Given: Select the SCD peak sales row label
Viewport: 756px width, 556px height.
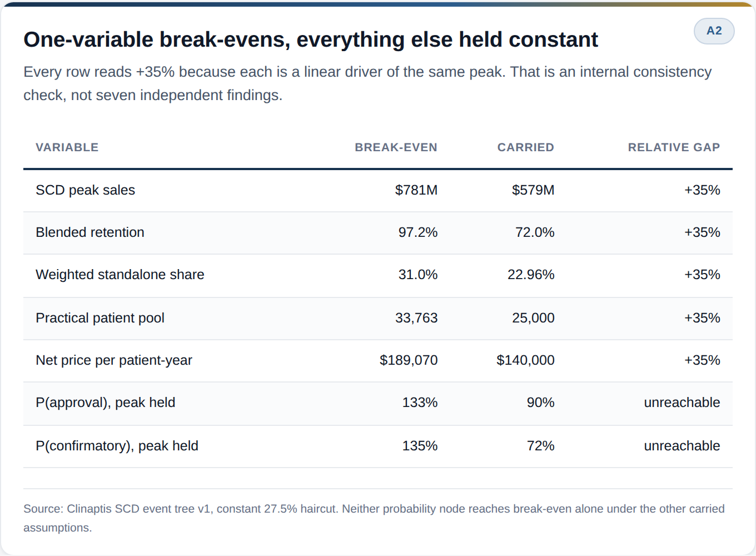Looking at the screenshot, I should pos(85,190).
